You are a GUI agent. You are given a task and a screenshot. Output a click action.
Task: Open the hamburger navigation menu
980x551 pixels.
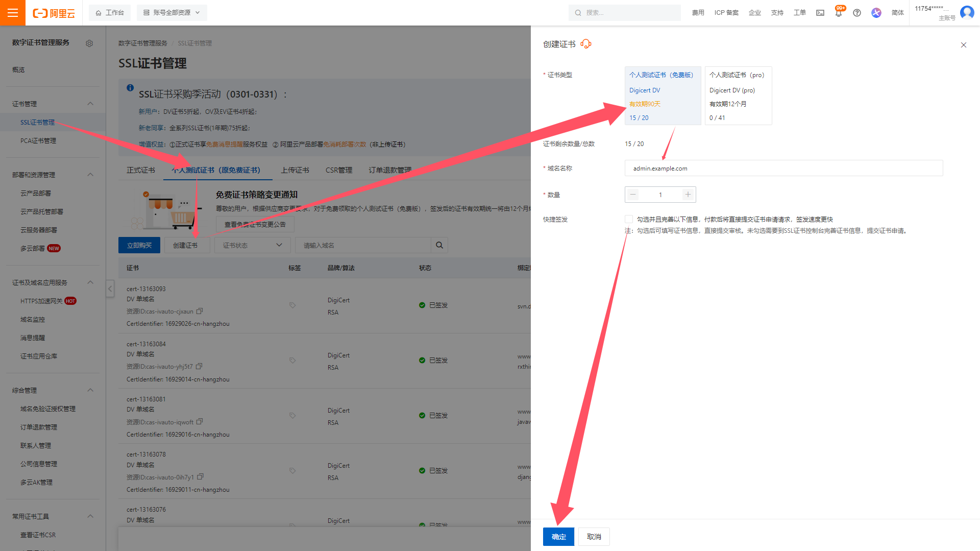(13, 13)
